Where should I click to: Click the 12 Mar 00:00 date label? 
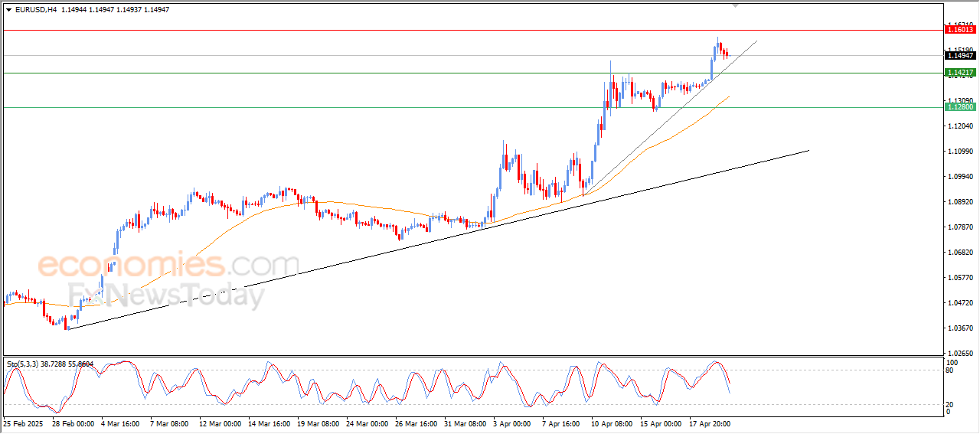[x=220, y=423]
